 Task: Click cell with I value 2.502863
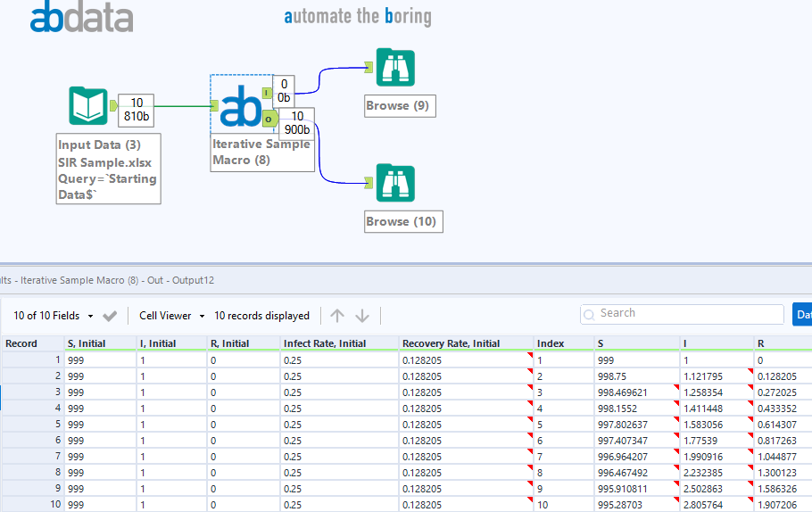click(x=717, y=489)
